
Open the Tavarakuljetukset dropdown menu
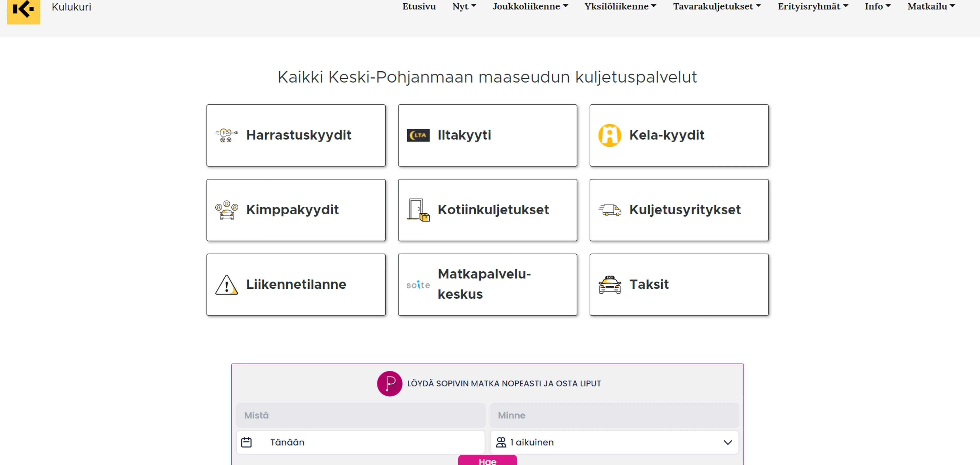pyautogui.click(x=717, y=6)
